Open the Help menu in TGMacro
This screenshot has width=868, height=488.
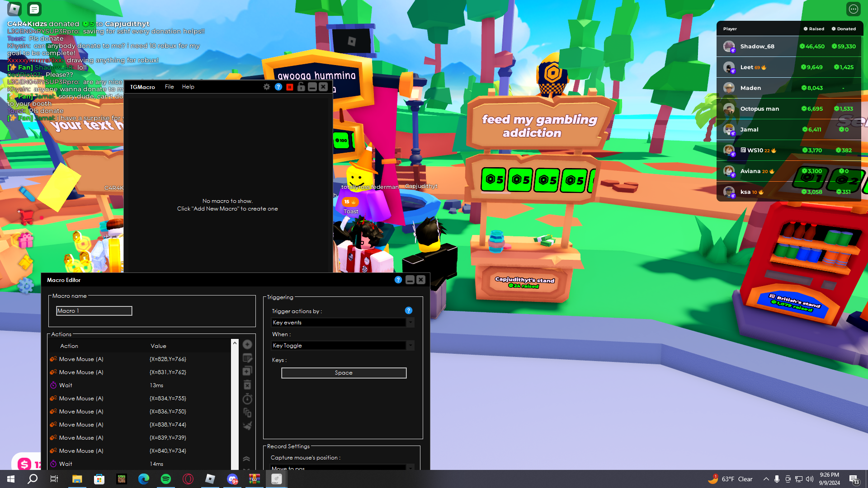[x=188, y=87]
